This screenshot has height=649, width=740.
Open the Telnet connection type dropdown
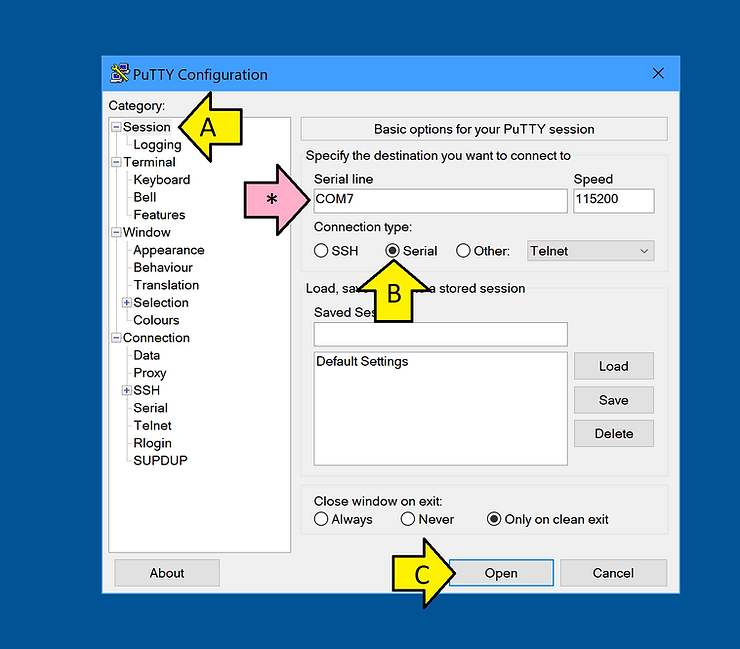click(590, 251)
